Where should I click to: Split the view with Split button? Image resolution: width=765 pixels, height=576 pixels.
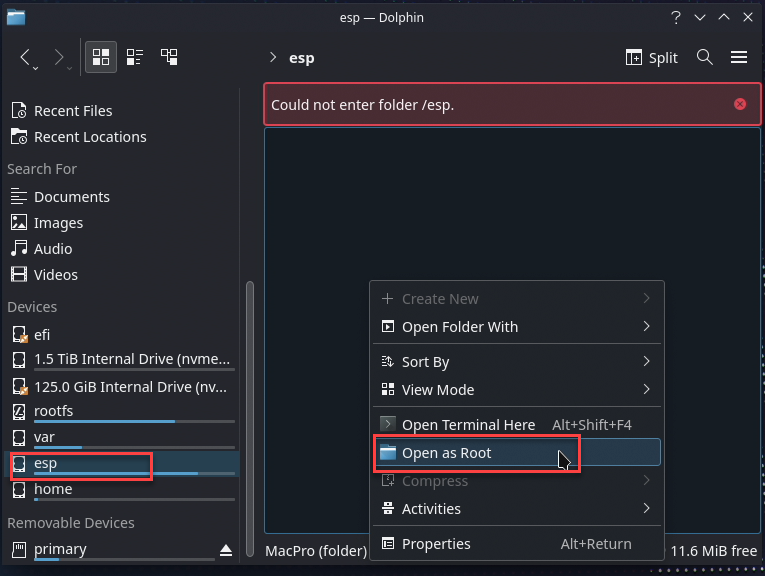(x=652, y=58)
